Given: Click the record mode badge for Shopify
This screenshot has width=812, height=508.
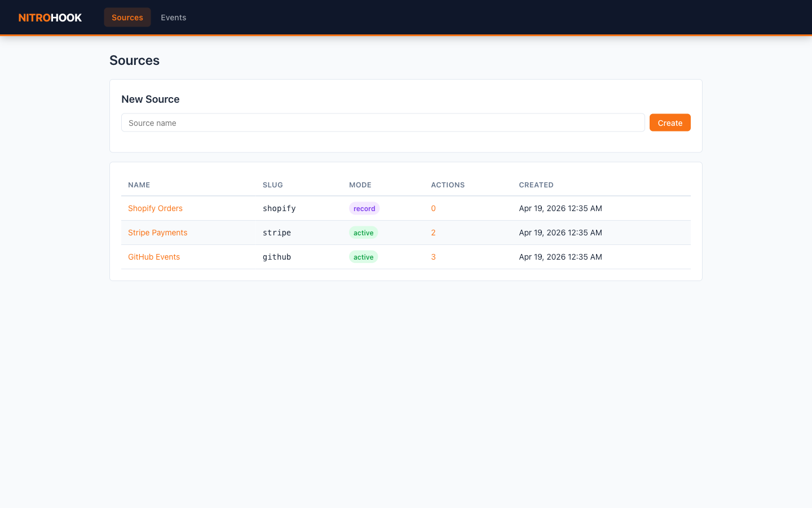Looking at the screenshot, I should click(x=364, y=208).
